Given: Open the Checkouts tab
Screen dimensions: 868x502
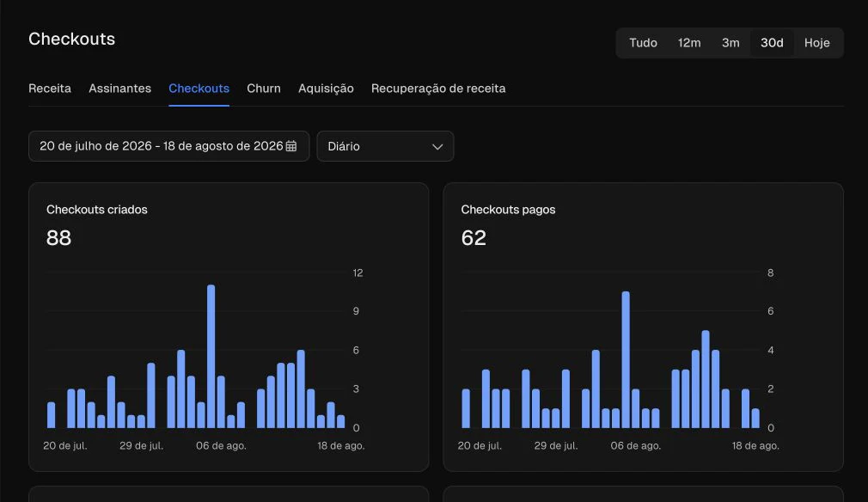Looking at the screenshot, I should point(199,89).
